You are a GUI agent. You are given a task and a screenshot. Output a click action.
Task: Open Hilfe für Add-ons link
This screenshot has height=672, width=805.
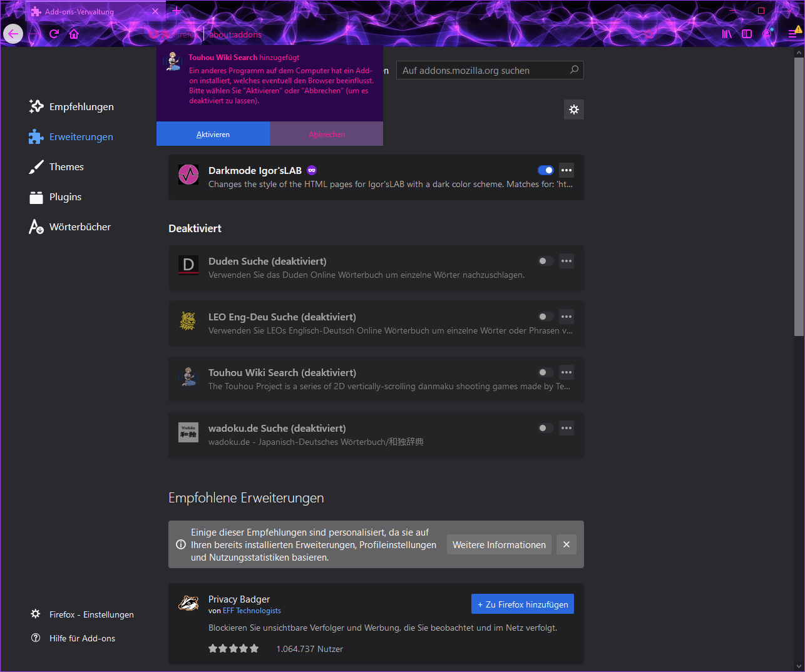tap(82, 638)
